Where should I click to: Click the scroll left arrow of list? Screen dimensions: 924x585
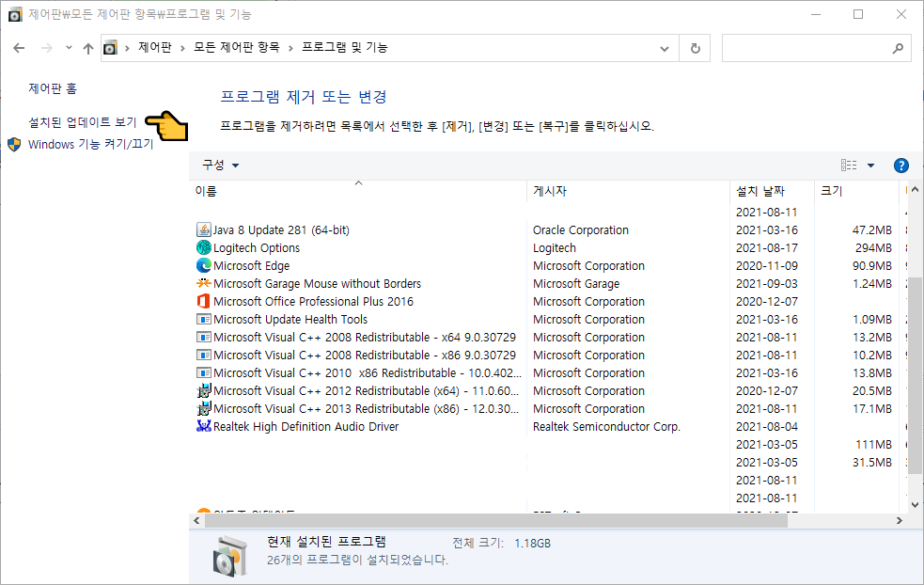(196, 521)
